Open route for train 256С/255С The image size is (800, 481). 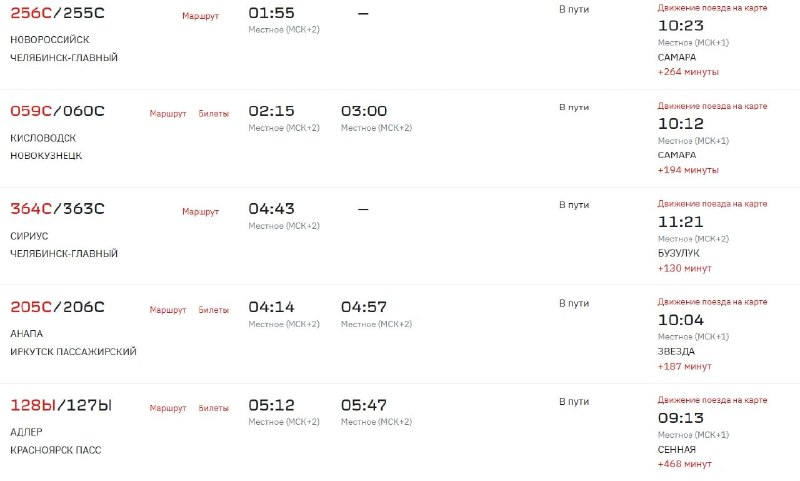coord(200,16)
